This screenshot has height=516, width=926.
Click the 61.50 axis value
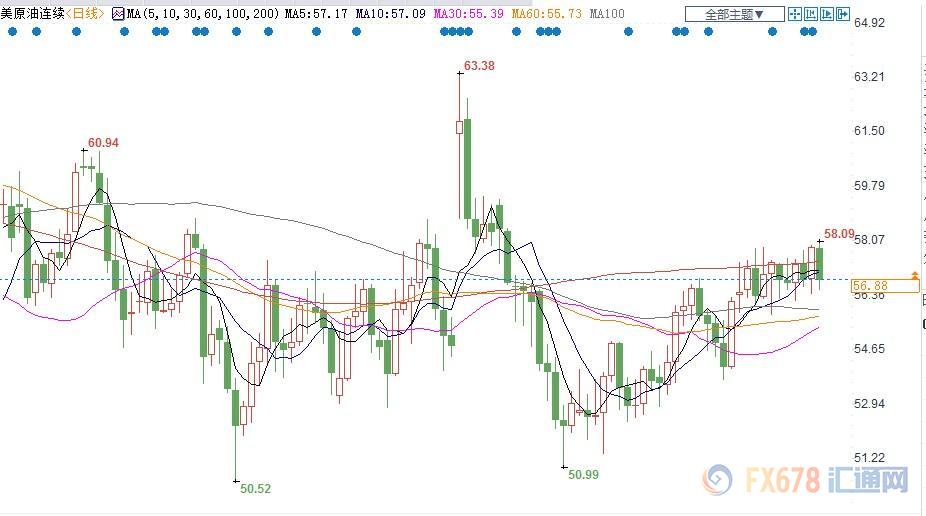coord(869,130)
